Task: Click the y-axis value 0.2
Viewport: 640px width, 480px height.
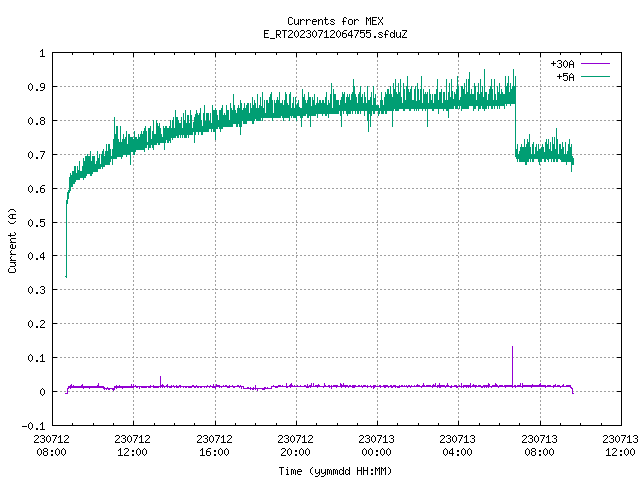Action: (x=36, y=324)
